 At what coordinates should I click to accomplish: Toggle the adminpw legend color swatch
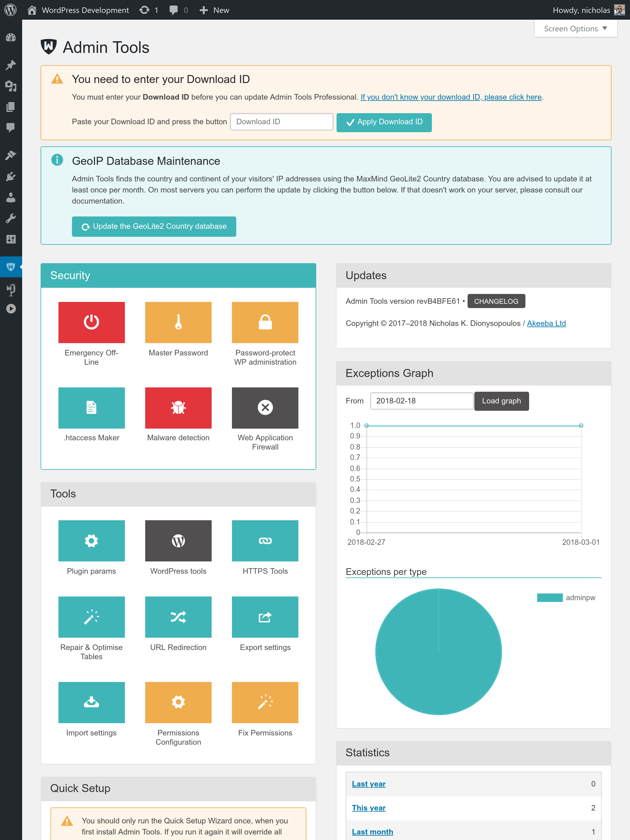(x=549, y=597)
